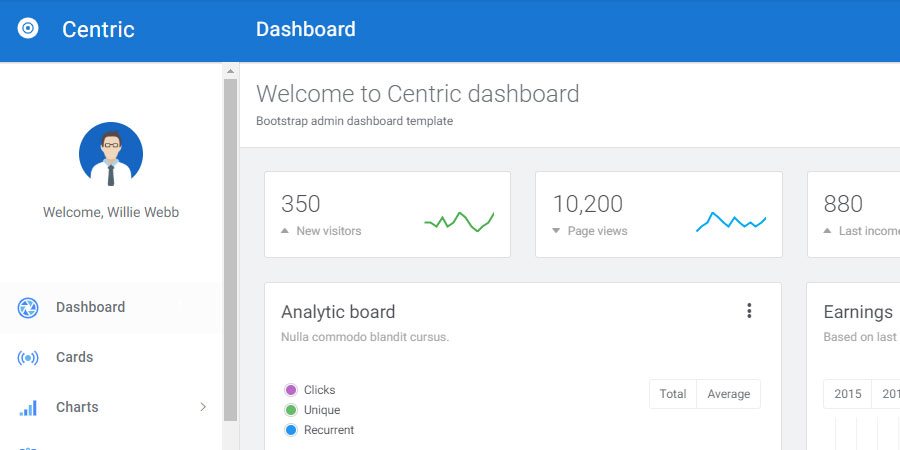Click the 10,200 page views value
Image resolution: width=900 pixels, height=450 pixels.
(587, 204)
